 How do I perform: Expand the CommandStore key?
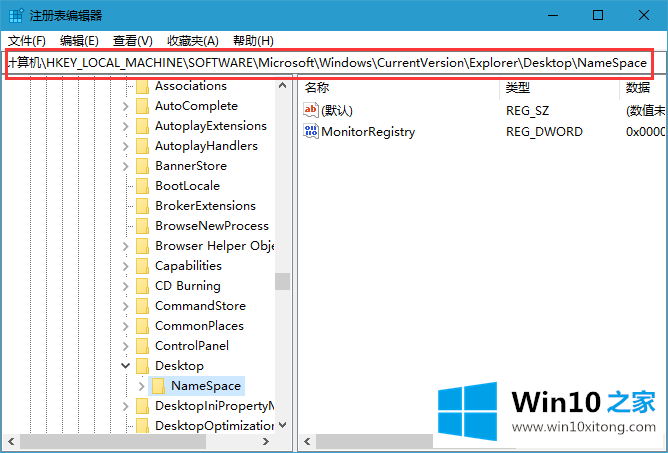point(126,306)
